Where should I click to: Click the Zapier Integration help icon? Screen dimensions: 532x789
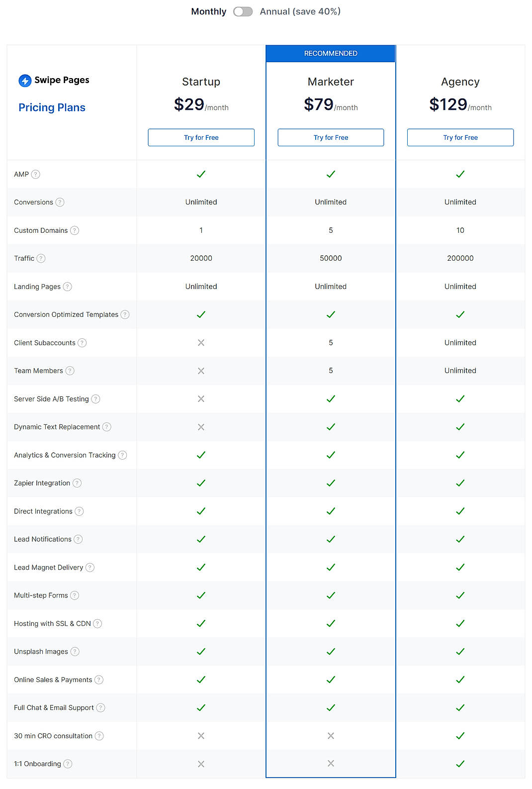click(x=77, y=483)
